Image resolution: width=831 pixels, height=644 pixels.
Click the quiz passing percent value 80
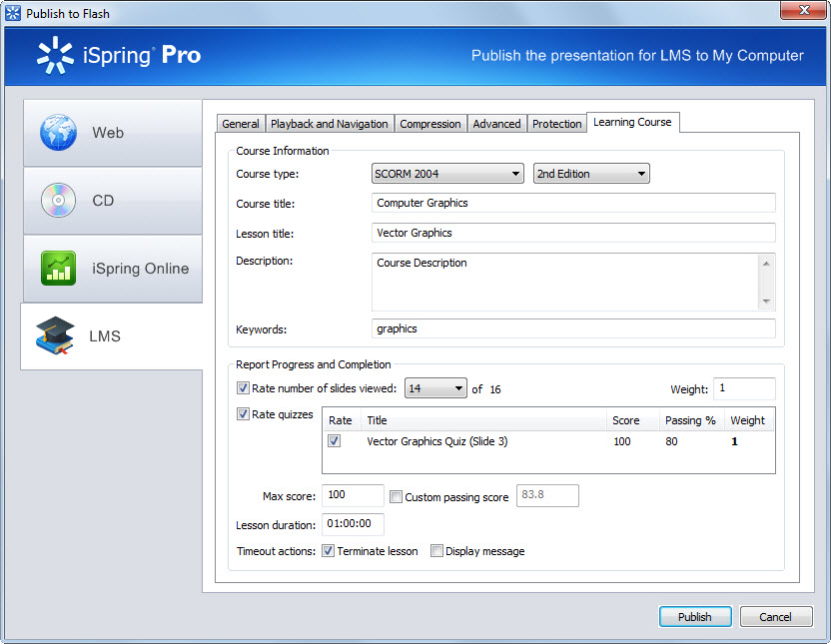click(671, 441)
